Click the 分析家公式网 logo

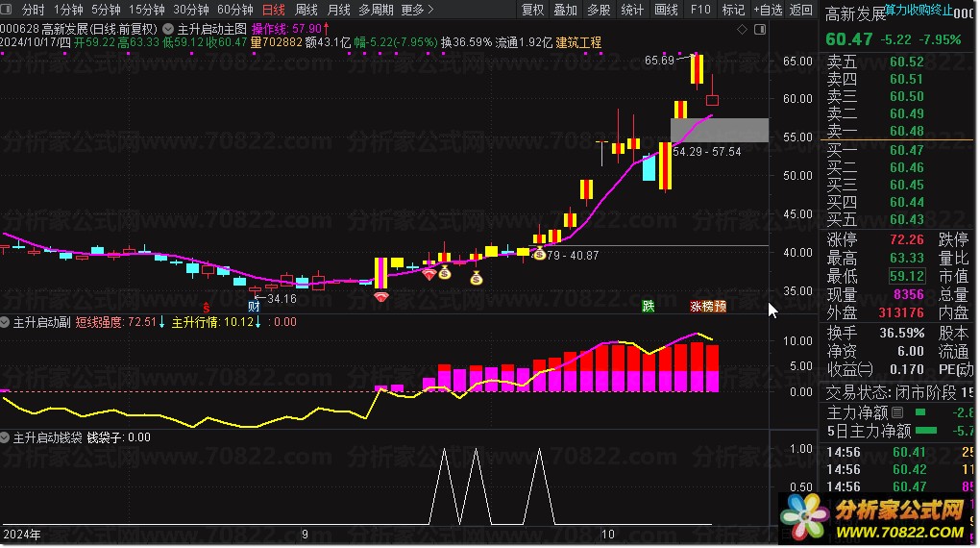[x=875, y=518]
